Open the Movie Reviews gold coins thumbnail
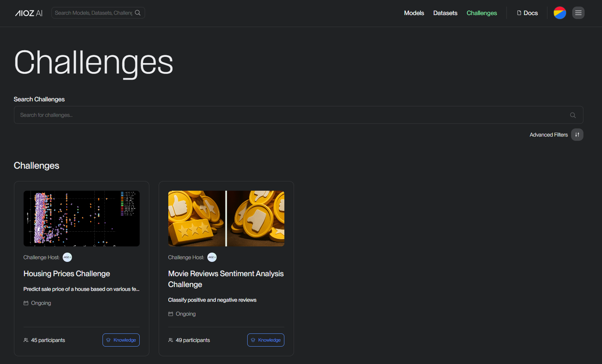The width and height of the screenshot is (602, 364). click(x=226, y=219)
